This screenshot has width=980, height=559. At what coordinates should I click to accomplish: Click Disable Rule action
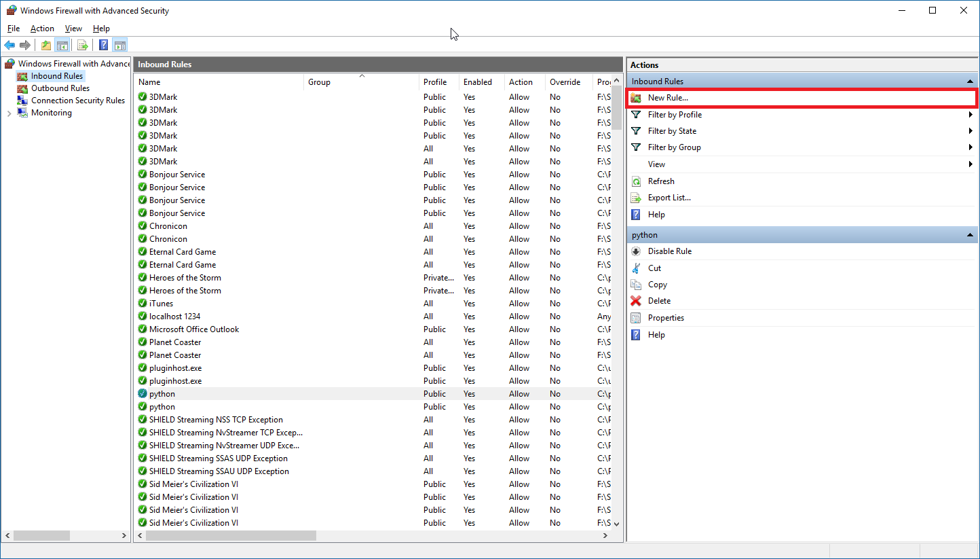coord(670,251)
